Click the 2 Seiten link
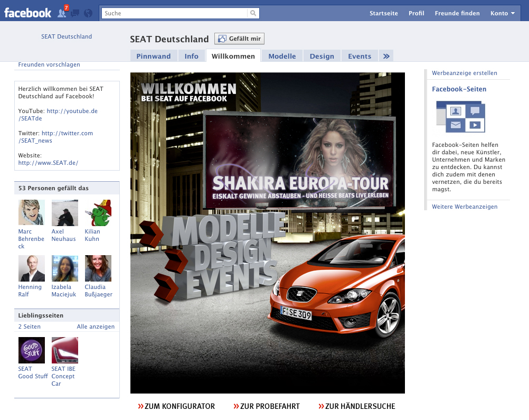Viewport: 529px width, 420px height. coord(30,326)
